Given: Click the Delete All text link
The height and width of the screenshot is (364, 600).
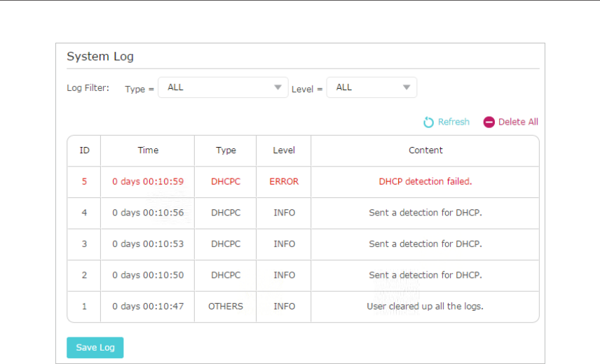Looking at the screenshot, I should click(x=518, y=122).
